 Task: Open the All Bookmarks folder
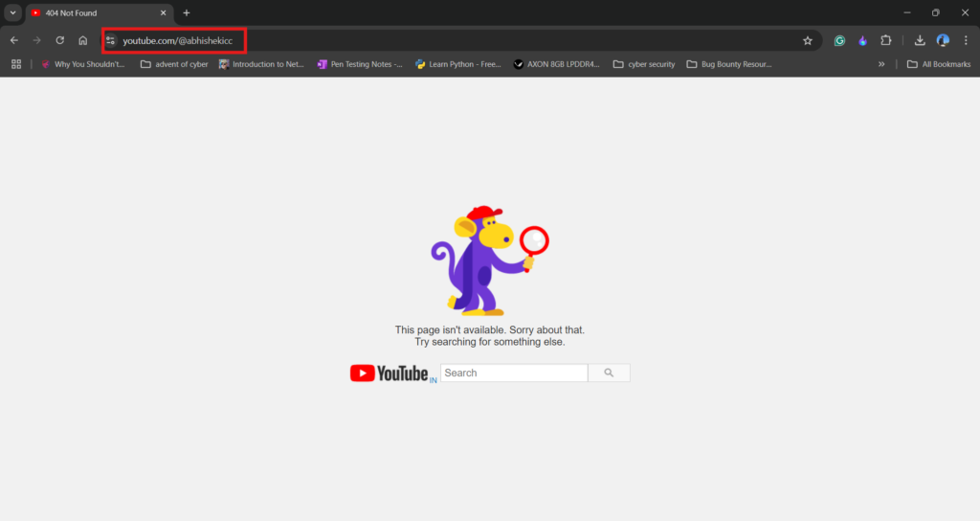pyautogui.click(x=939, y=64)
